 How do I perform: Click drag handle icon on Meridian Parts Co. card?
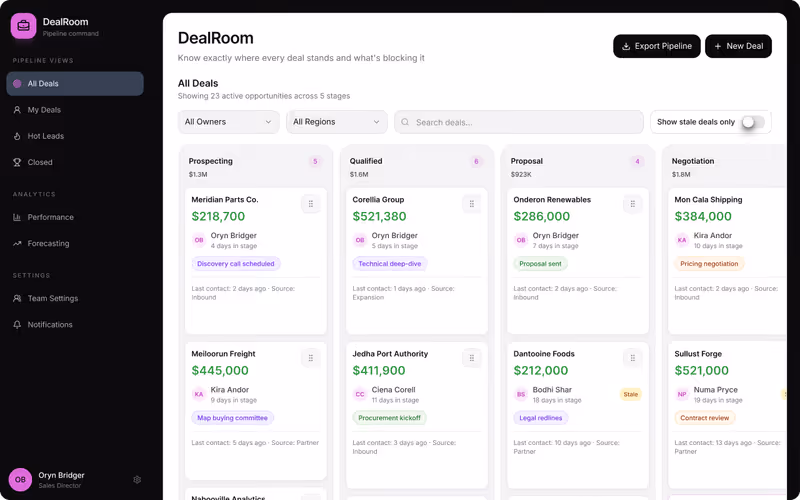[311, 204]
